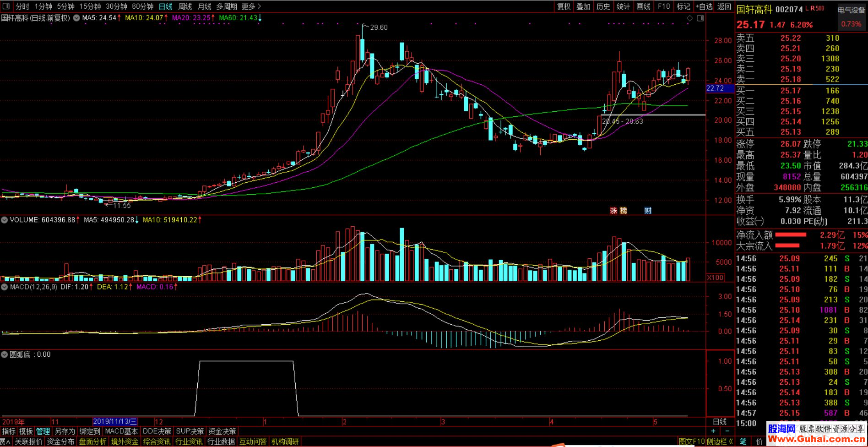The width and height of the screenshot is (868, 447).
Task: Select the MACD基本 template
Action: tap(121, 431)
